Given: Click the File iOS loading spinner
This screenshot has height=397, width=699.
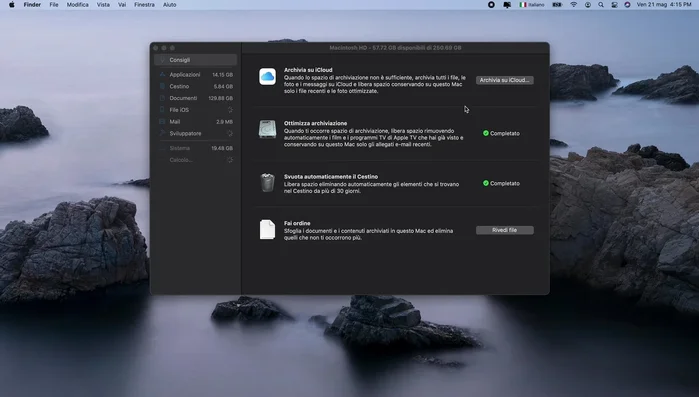Looking at the screenshot, I should pyautogui.click(x=230, y=110).
